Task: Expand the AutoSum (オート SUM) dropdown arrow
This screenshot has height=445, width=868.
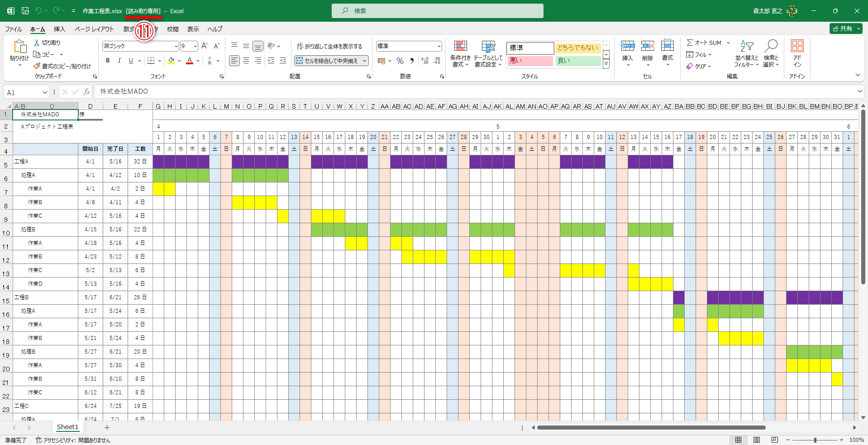Action: 728,43
